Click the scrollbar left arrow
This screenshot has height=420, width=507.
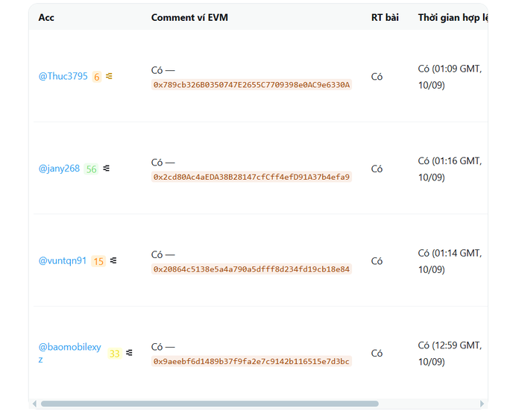click(x=34, y=404)
